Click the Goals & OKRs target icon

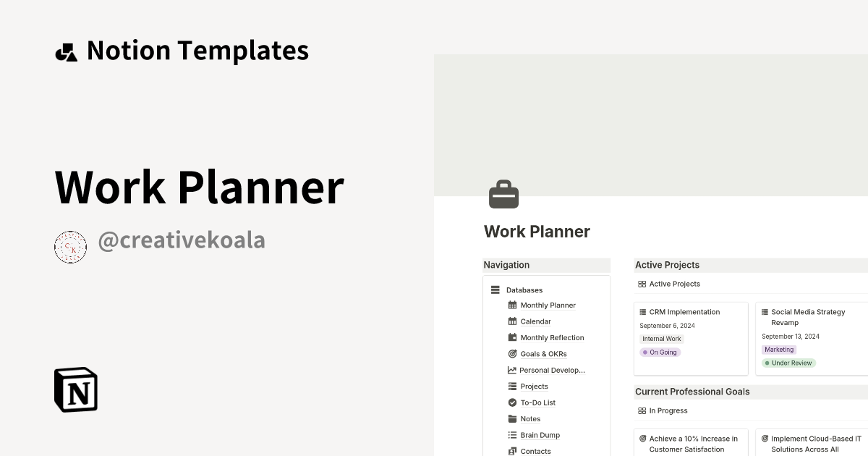512,354
